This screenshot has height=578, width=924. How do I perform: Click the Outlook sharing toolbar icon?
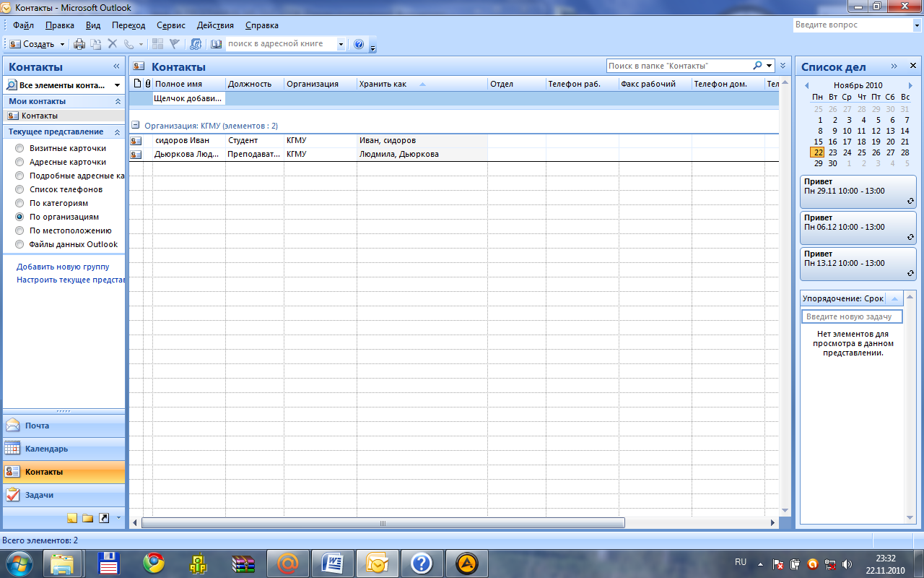195,44
